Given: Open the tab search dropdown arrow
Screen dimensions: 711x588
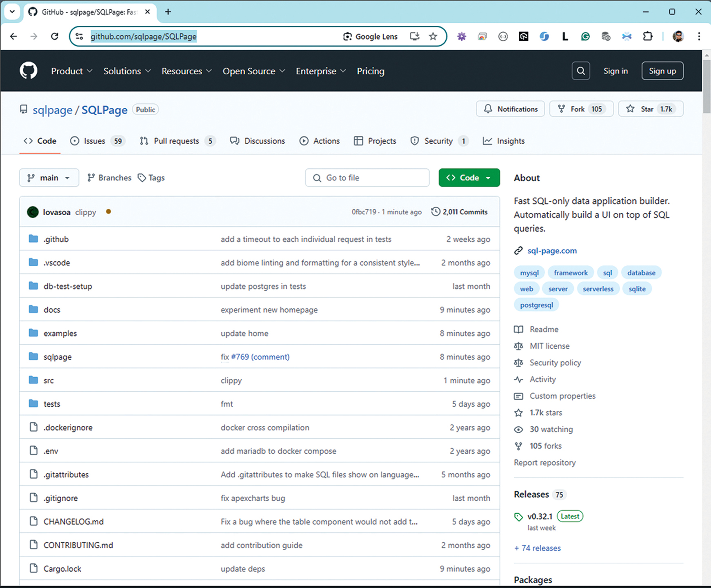Looking at the screenshot, I should click(12, 11).
